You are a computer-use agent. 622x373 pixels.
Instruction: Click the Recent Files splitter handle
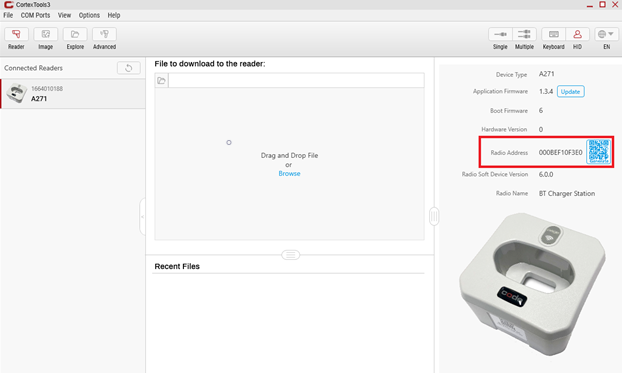[290, 255]
